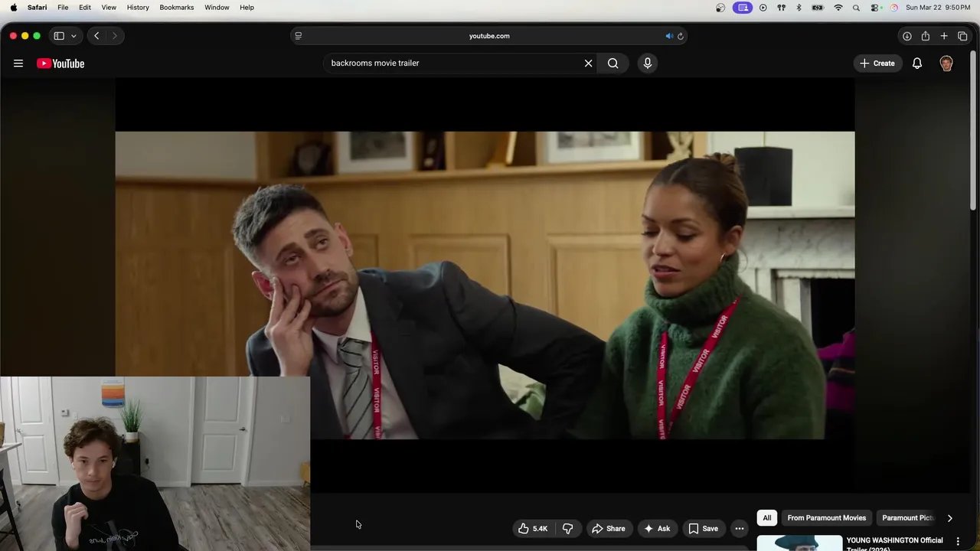
Task: Select the All filter chip
Action: [x=767, y=518]
